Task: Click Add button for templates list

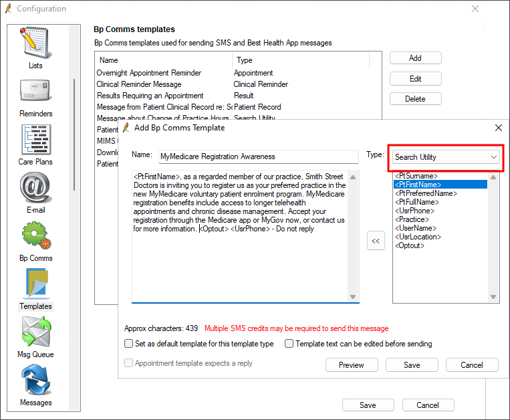Action: [415, 58]
